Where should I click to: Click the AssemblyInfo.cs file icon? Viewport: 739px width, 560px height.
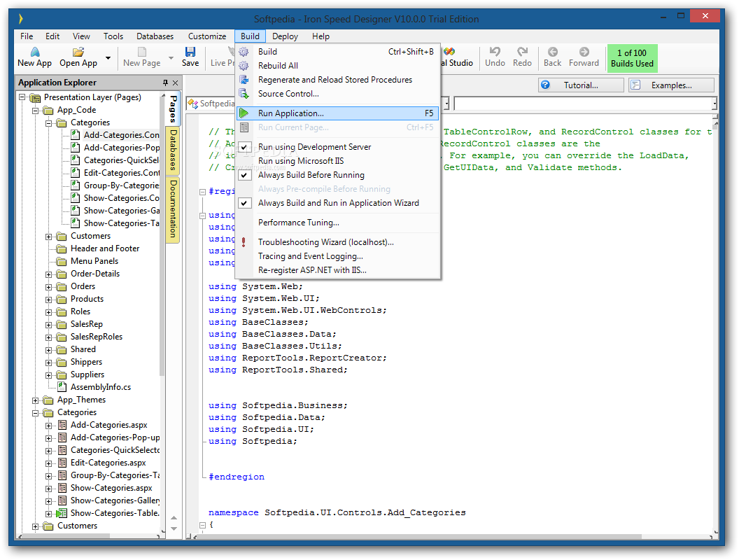click(62, 387)
